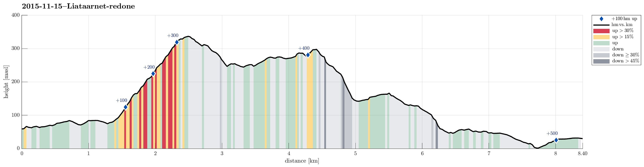644x167 pixels.
Task: Click the +500 diamond marker
Action: (x=556, y=140)
